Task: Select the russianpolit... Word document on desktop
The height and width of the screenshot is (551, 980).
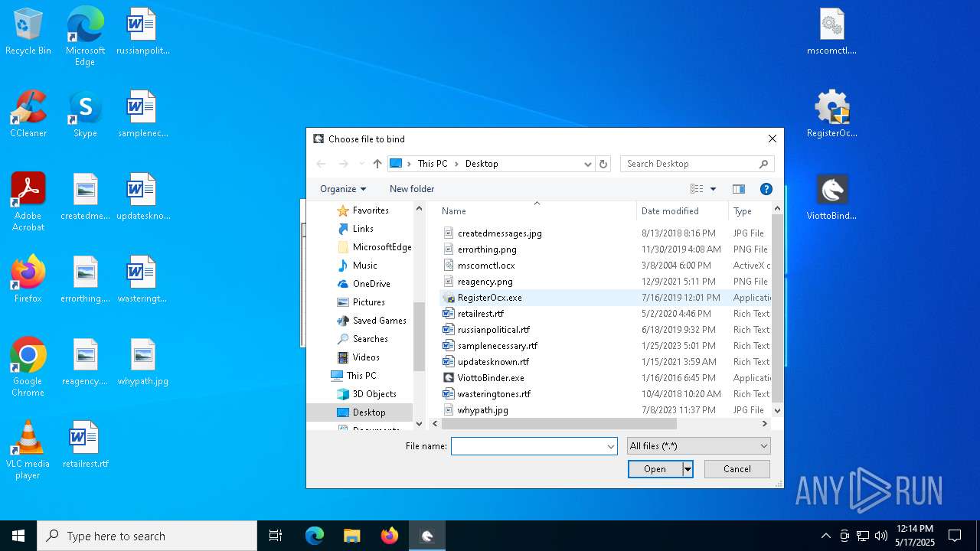Action: [x=142, y=32]
